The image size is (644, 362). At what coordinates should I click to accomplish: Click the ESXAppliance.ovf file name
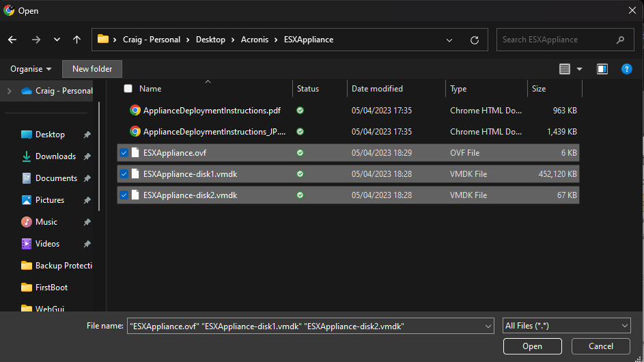click(x=175, y=153)
